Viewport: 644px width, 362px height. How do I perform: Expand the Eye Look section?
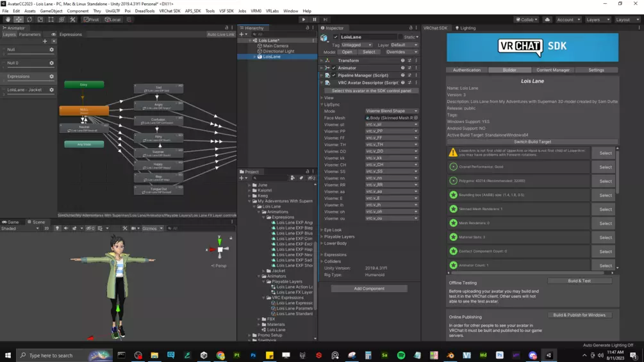pos(333,230)
